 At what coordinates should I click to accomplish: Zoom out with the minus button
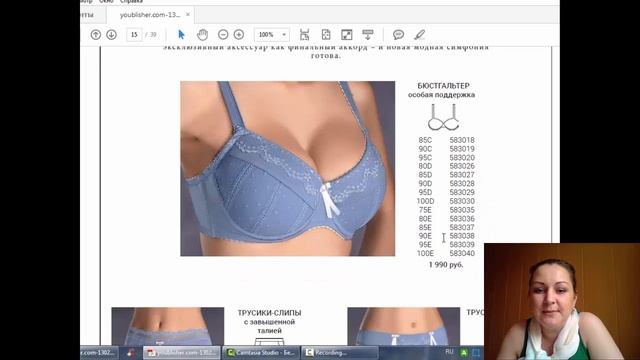[223, 35]
